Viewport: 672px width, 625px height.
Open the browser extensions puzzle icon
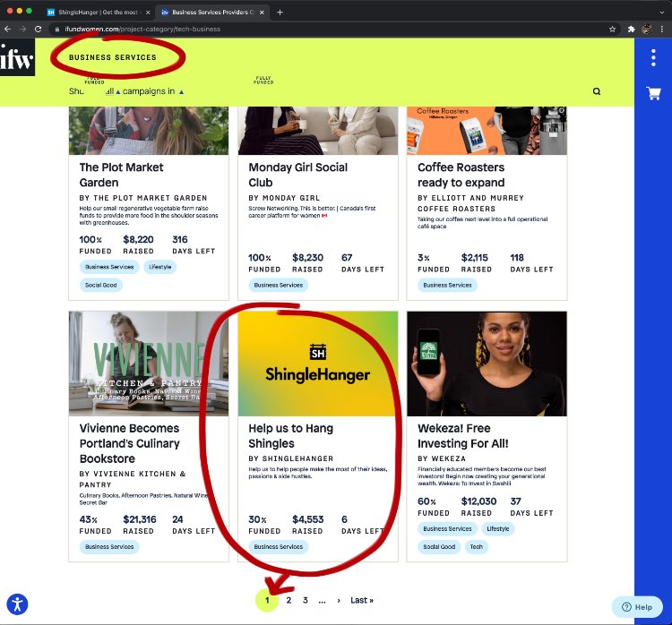coord(631,30)
